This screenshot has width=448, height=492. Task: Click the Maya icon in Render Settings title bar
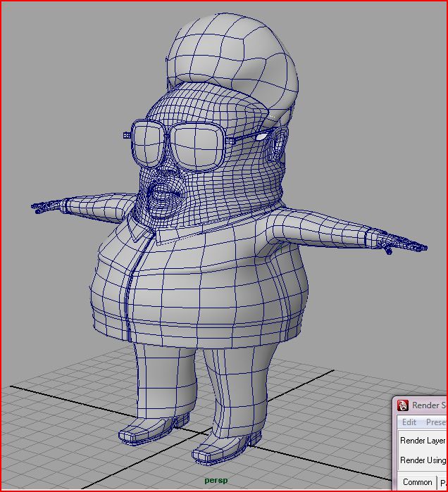coord(403,405)
